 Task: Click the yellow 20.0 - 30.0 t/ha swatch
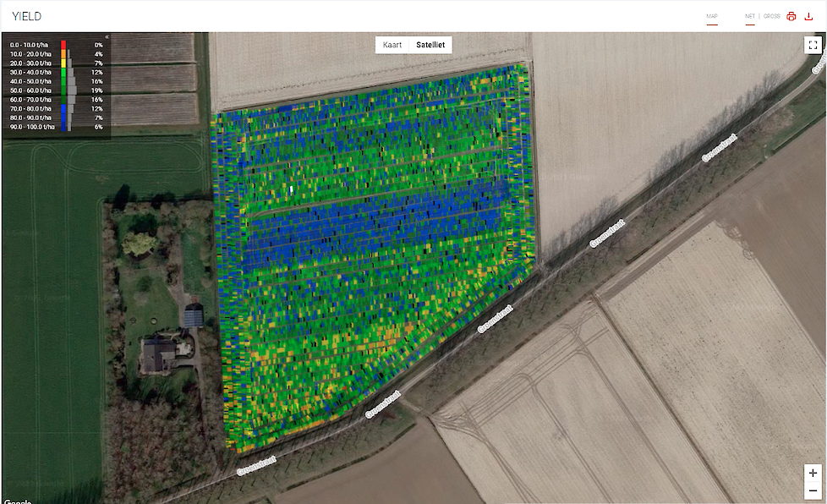63,63
